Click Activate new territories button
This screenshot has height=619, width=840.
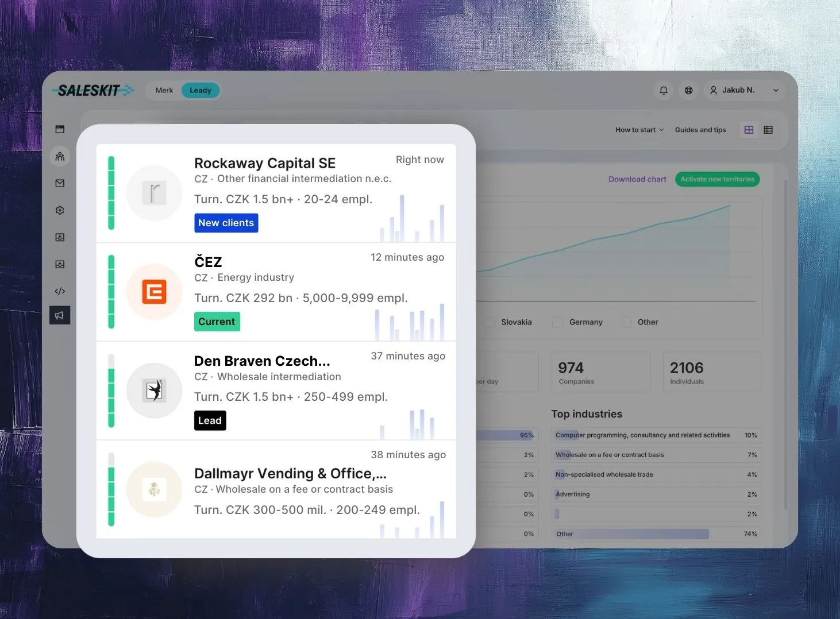717,179
